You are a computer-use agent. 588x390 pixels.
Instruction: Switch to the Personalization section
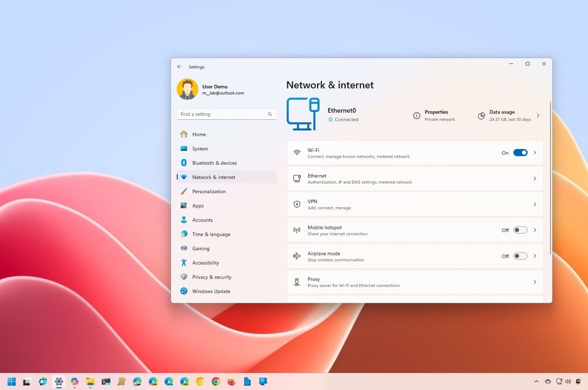[209, 191]
